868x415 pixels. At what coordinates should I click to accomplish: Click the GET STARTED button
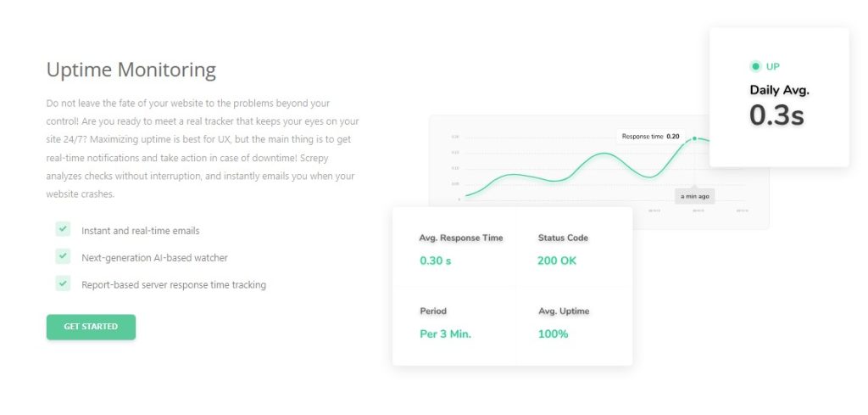pyautogui.click(x=91, y=327)
